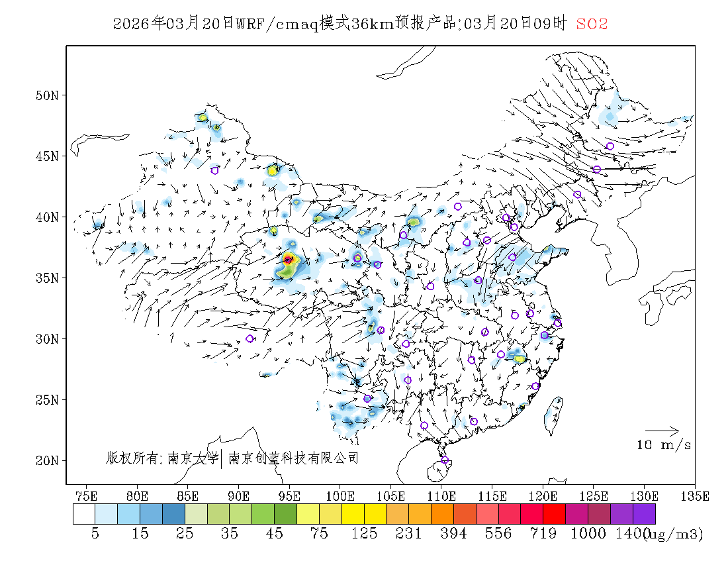Click the 20N latitude axis label

pos(46,460)
